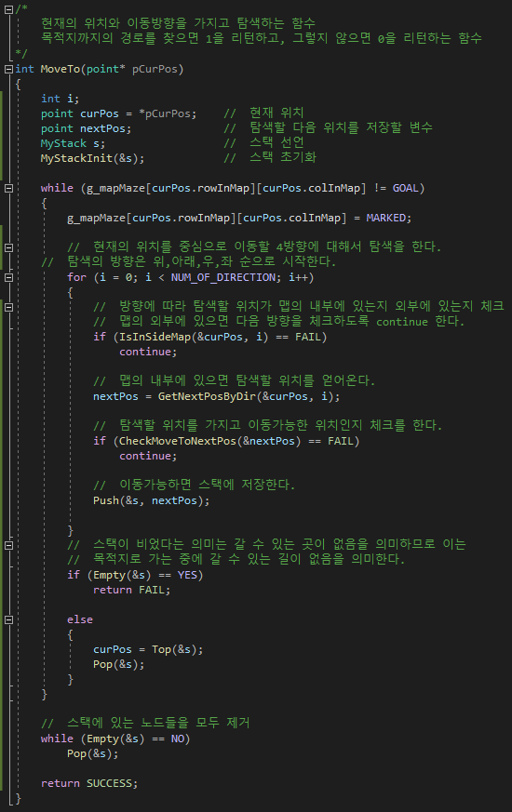Click the GetNextPosByDir function call
This screenshot has width=512, height=812.
tap(207, 396)
